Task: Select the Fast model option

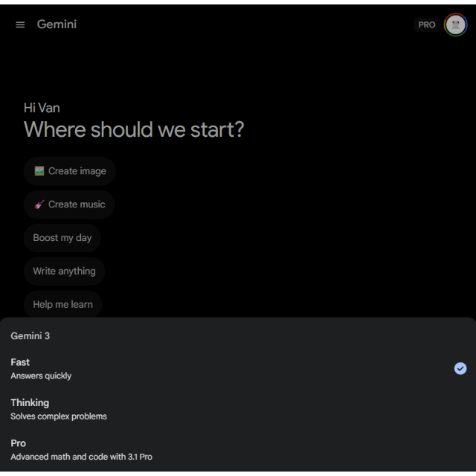Action: tap(20, 362)
